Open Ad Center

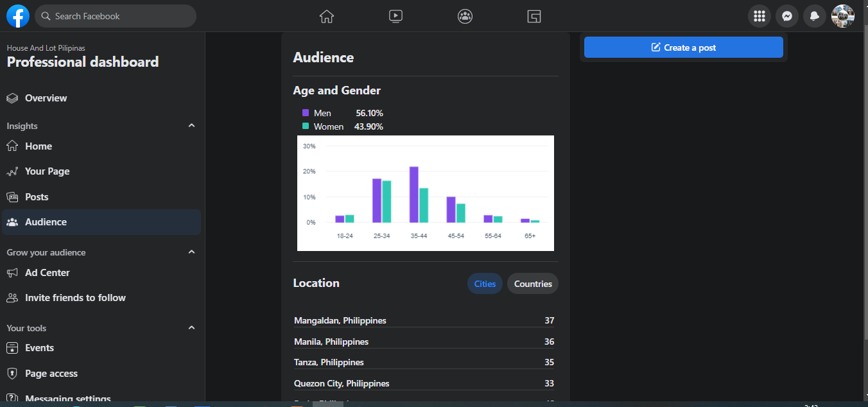(101, 273)
